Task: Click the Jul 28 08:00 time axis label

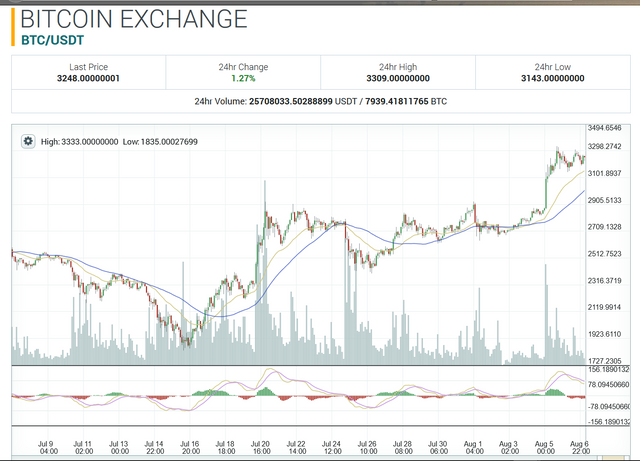Action: tap(403, 448)
